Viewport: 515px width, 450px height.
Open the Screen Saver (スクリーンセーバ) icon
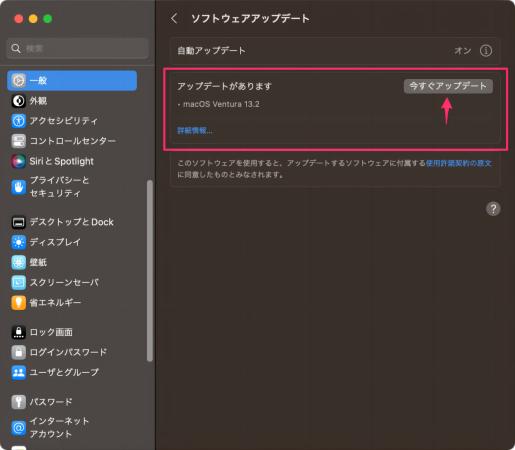19,283
